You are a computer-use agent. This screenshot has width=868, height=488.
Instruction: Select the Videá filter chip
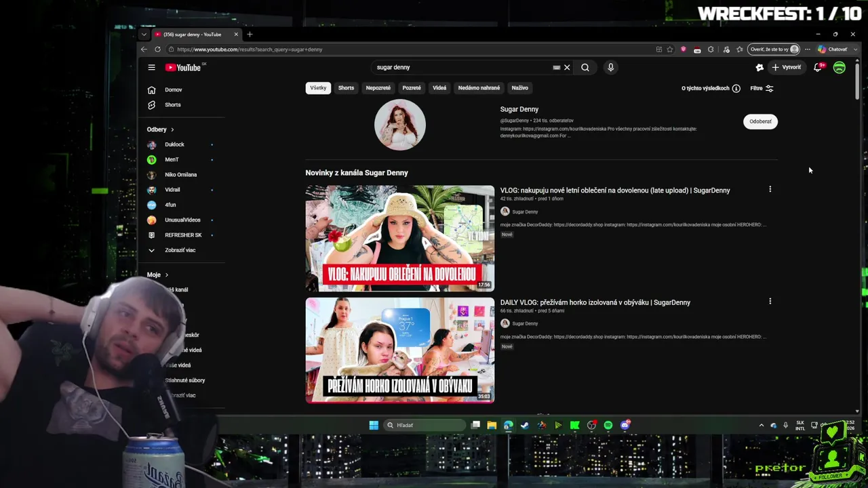tap(439, 87)
